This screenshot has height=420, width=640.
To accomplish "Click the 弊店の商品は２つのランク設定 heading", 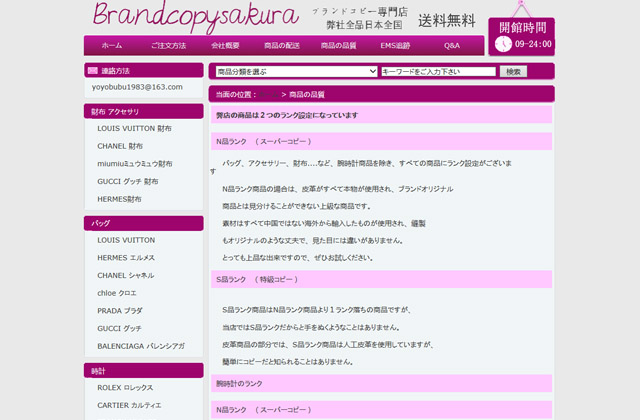I will coord(381,115).
